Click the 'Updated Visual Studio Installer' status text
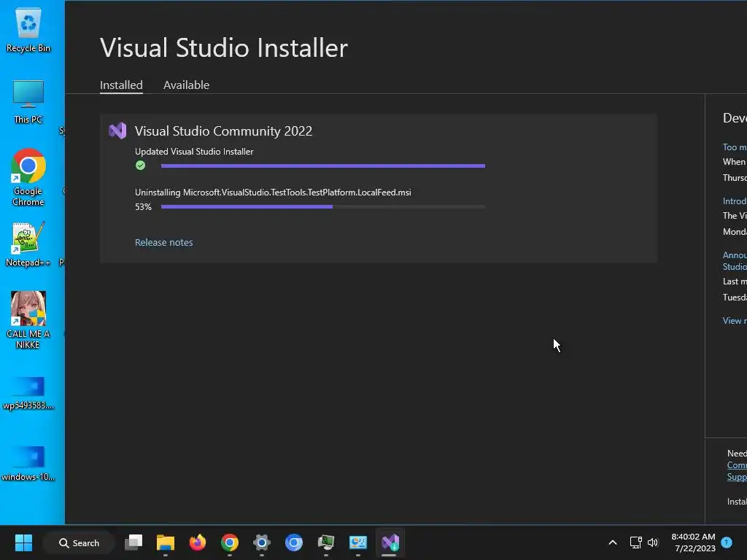The image size is (747, 560). click(x=194, y=152)
